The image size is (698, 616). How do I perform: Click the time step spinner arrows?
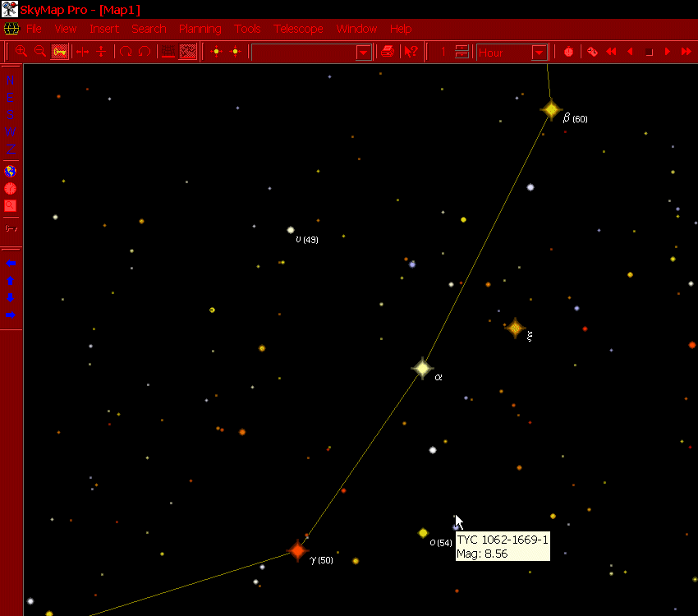[x=462, y=52]
